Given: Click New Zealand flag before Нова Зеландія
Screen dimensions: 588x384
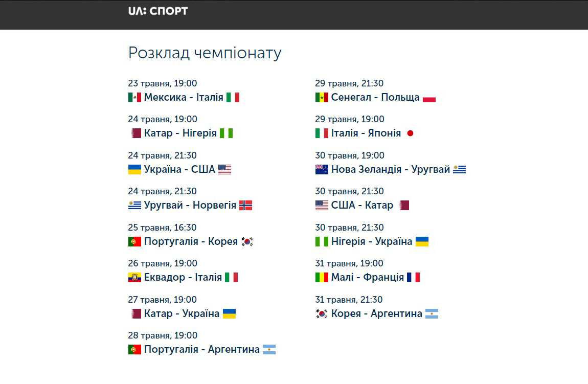Looking at the screenshot, I should coord(322,169).
